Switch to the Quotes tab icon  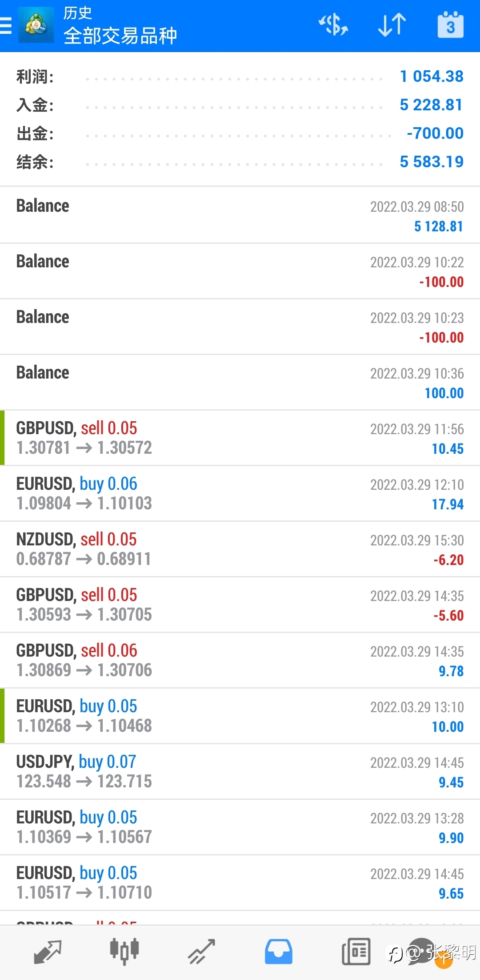pos(47,952)
